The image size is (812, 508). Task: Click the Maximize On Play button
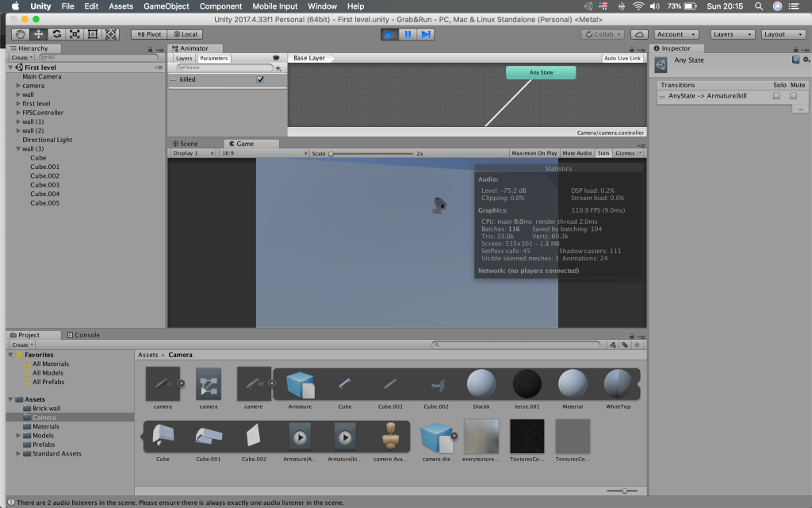point(534,153)
